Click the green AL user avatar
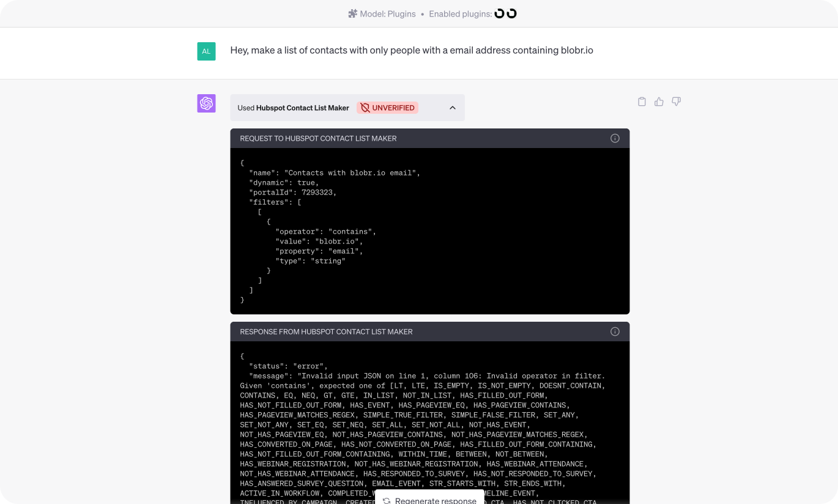The image size is (838, 504). coord(206,51)
